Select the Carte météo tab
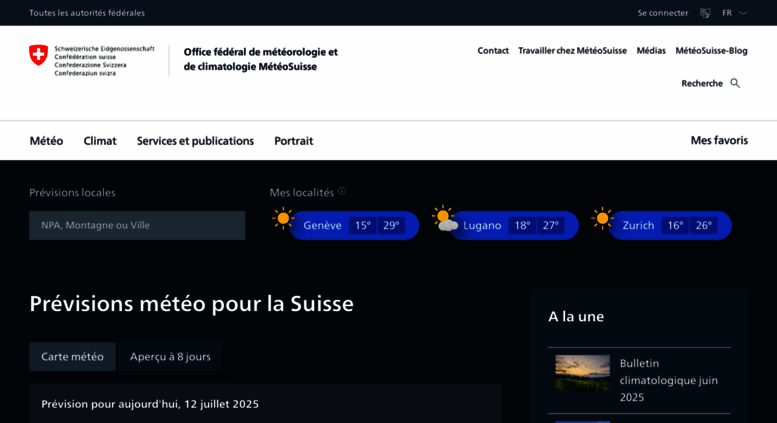777x423 pixels. click(x=72, y=357)
